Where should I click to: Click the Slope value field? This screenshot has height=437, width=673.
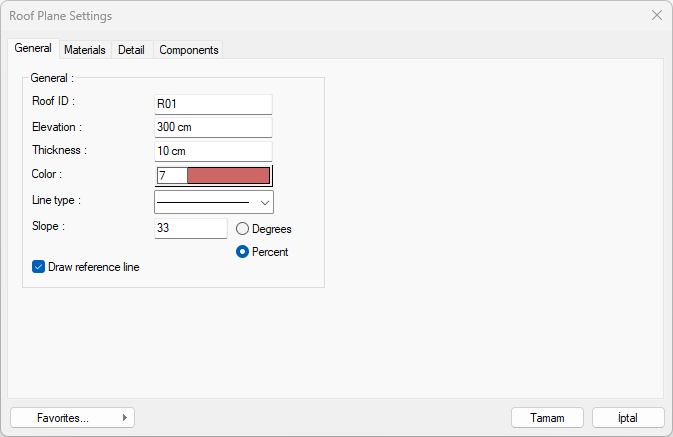(190, 228)
